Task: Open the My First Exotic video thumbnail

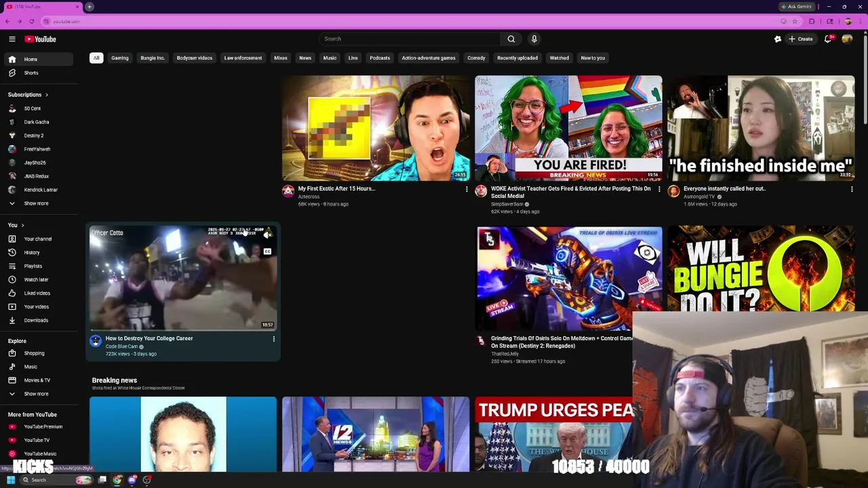Action: 376,128
